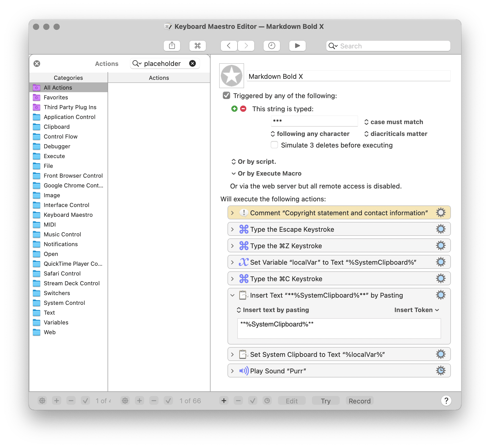The width and height of the screenshot is (490, 448).
Task: Select the All Actions category
Action: point(68,88)
